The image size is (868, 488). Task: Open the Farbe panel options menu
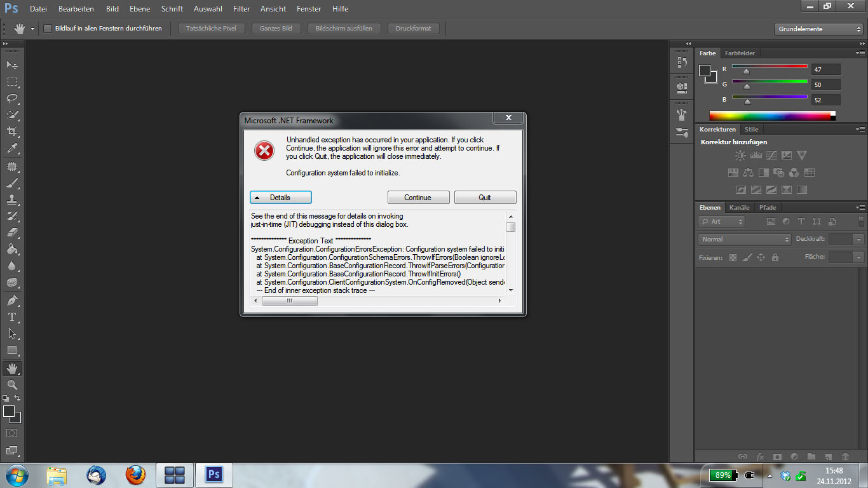860,53
